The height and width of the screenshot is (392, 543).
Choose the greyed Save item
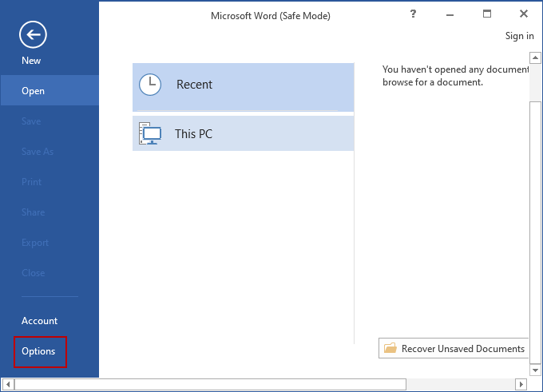pos(31,121)
